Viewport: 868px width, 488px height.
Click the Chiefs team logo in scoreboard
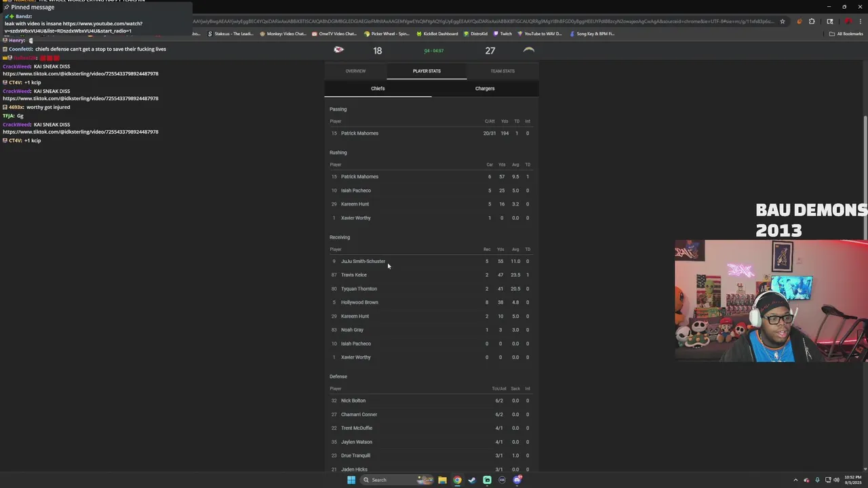tap(338, 50)
